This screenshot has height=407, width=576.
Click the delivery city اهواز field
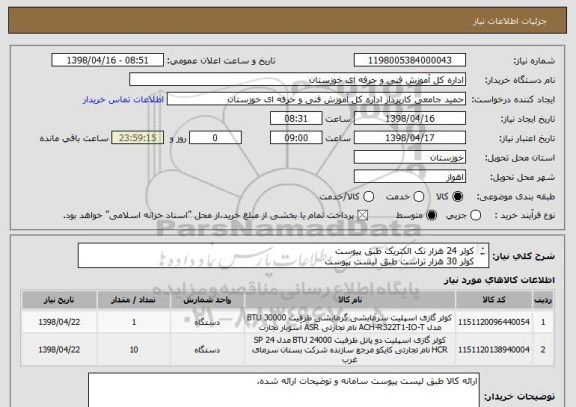pos(410,177)
